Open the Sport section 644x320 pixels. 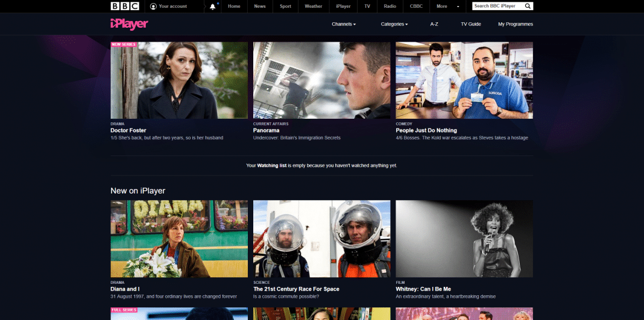pyautogui.click(x=285, y=6)
